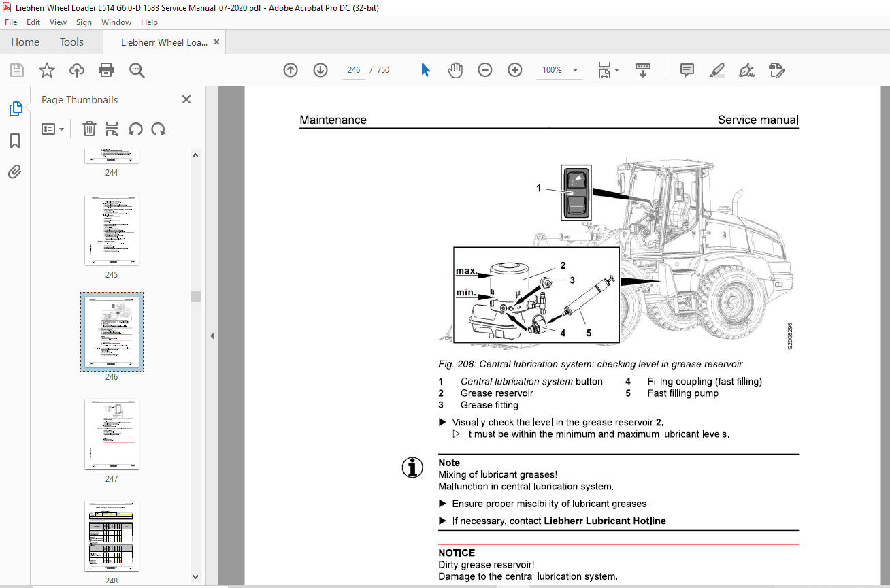Delete selected pages with trash icon

[x=89, y=129]
